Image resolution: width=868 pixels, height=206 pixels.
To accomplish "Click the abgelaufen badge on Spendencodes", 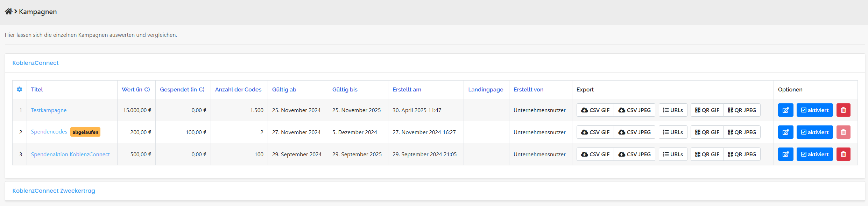I will coord(85,132).
